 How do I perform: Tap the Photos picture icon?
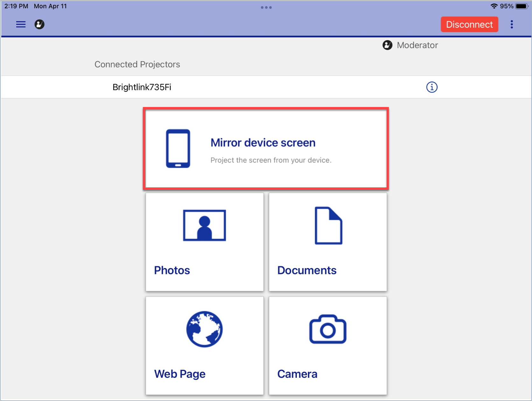[x=204, y=225]
